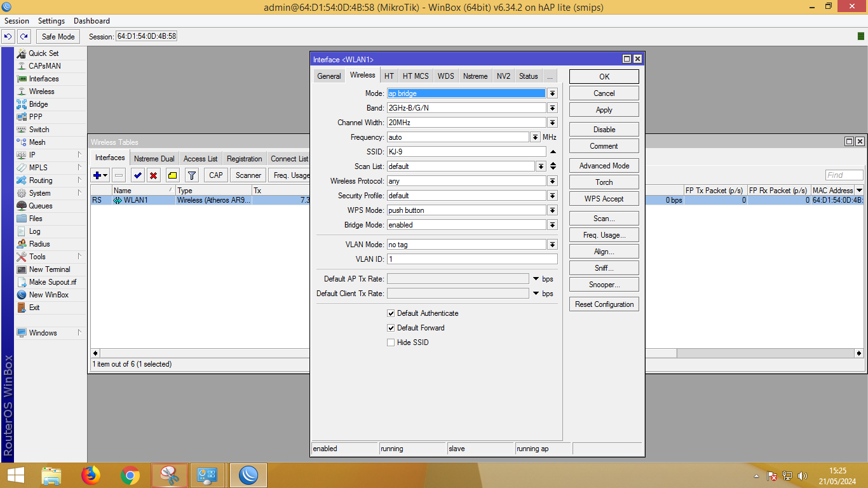Screen dimensions: 868x488
Task: Open Queues in the sidebar
Action: pyautogui.click(x=41, y=206)
